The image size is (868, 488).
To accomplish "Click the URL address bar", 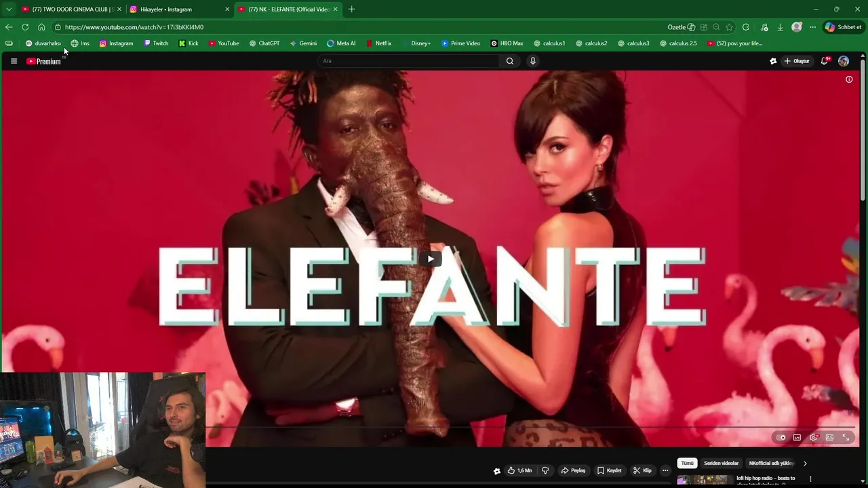I will (x=359, y=27).
